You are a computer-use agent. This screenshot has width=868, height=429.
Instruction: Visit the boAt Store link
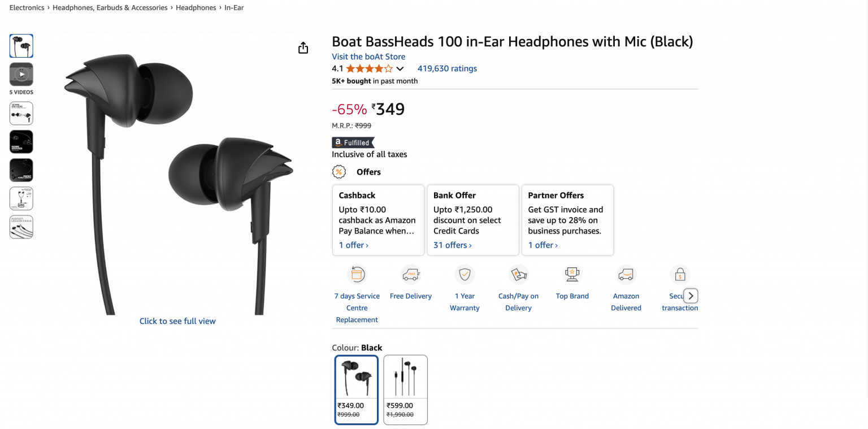(368, 57)
